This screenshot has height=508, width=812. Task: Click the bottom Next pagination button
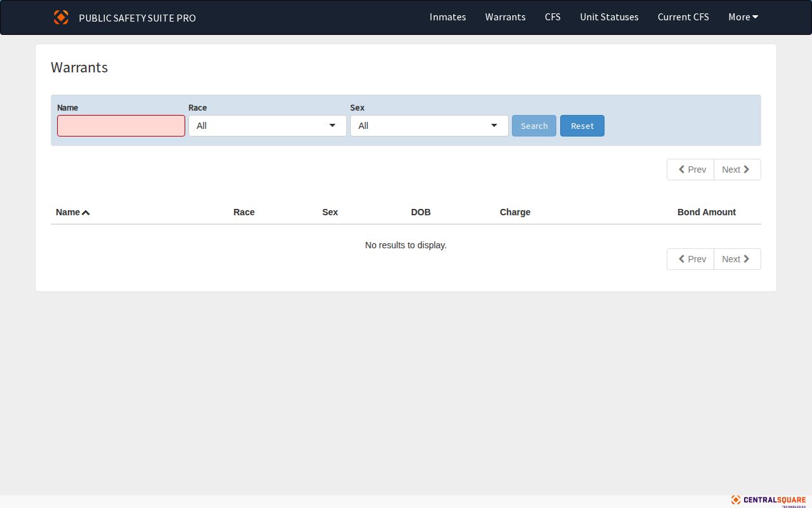pyautogui.click(x=737, y=259)
